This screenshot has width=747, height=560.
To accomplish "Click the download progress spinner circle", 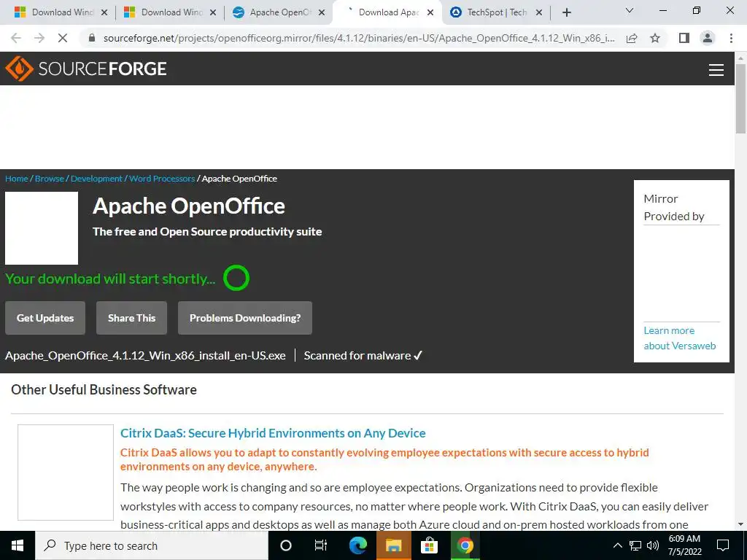I will (x=236, y=278).
